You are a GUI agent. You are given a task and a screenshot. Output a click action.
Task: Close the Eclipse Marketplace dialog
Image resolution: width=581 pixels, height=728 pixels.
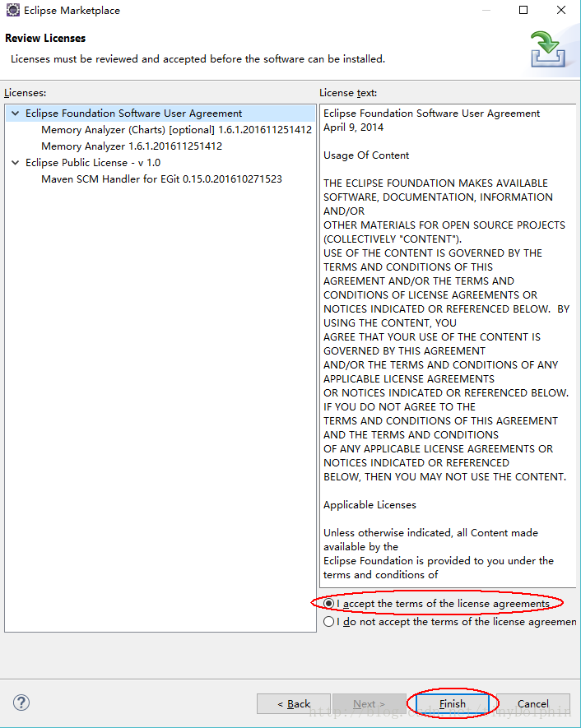tap(561, 10)
